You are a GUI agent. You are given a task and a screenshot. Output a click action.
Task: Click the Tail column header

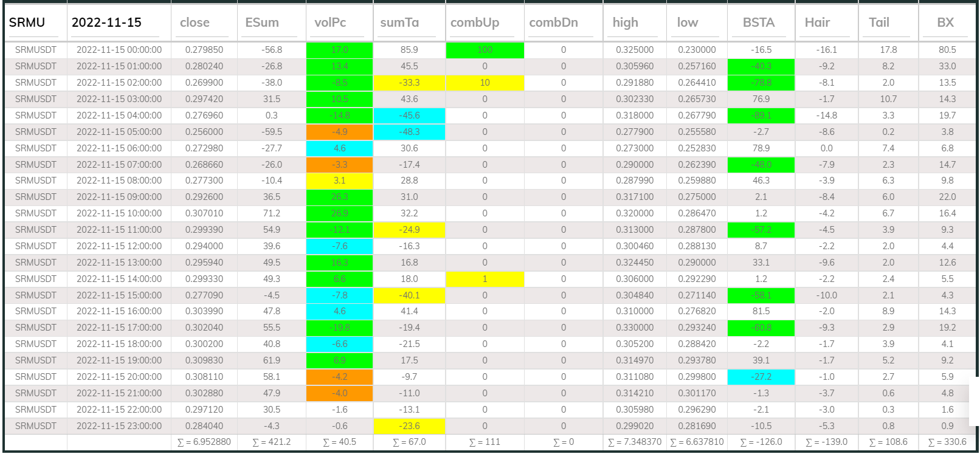[x=879, y=22]
